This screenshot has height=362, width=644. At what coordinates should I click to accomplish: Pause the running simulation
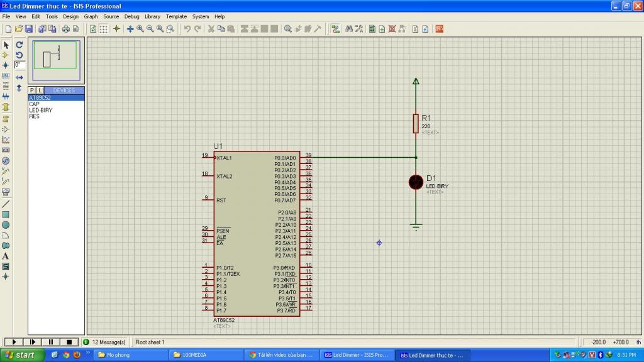click(50, 342)
